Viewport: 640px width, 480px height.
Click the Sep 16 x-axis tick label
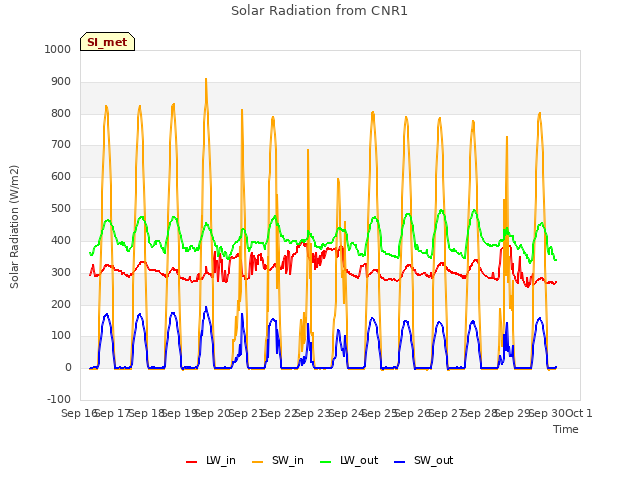(79, 413)
